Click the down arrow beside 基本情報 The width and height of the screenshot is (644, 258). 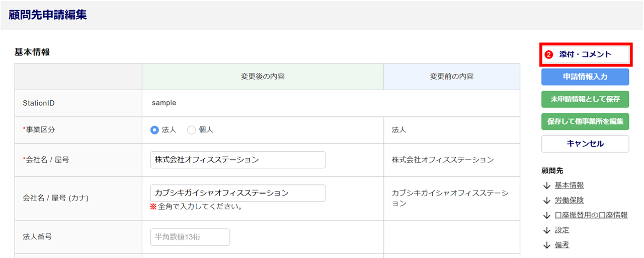click(547, 185)
